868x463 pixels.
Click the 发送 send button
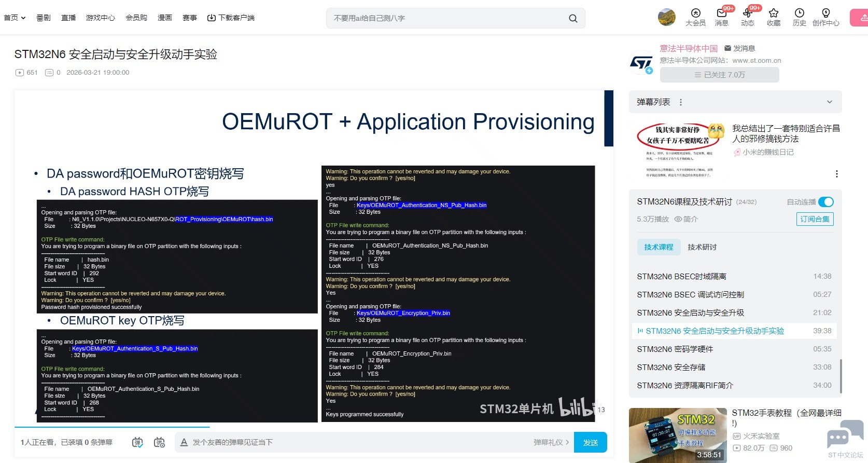pos(590,442)
